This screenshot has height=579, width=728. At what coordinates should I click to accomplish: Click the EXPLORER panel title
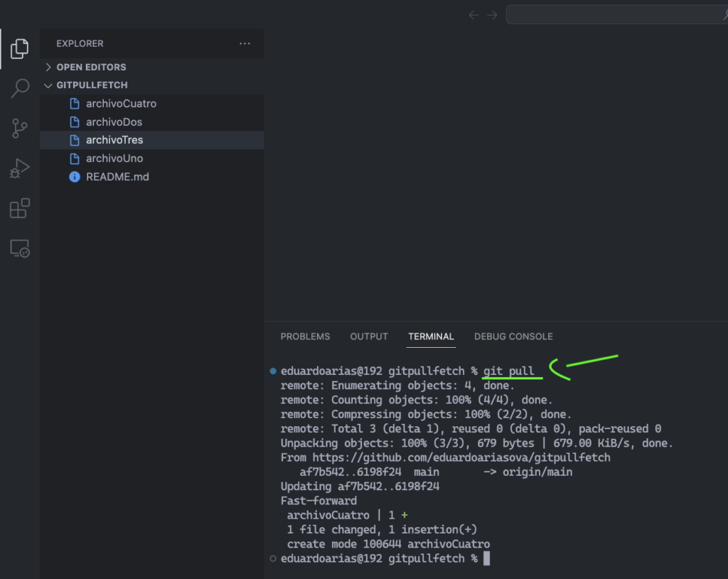point(80,43)
